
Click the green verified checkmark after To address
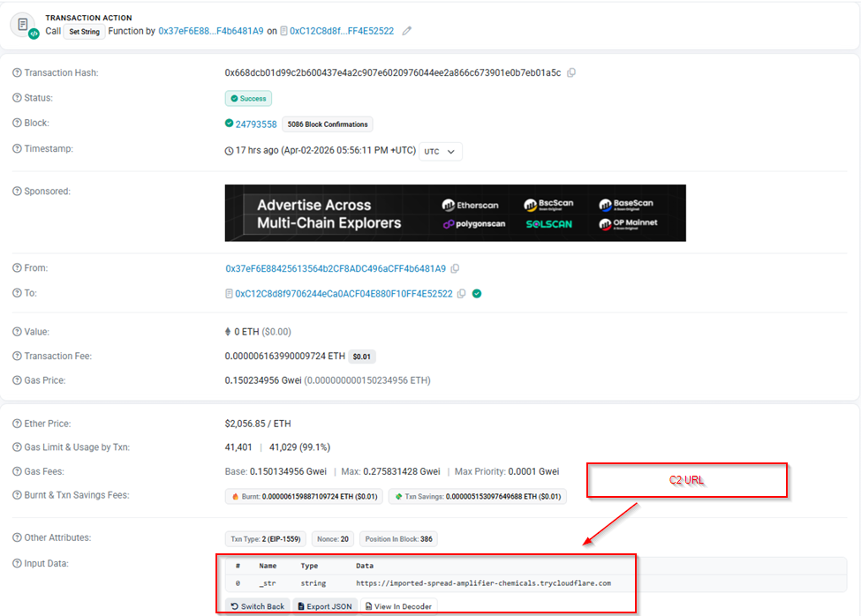(477, 294)
